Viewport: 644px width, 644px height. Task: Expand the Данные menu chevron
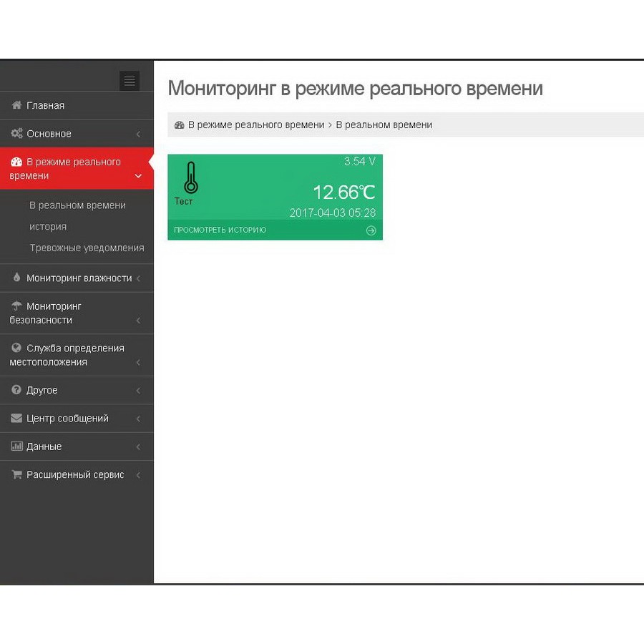138,447
